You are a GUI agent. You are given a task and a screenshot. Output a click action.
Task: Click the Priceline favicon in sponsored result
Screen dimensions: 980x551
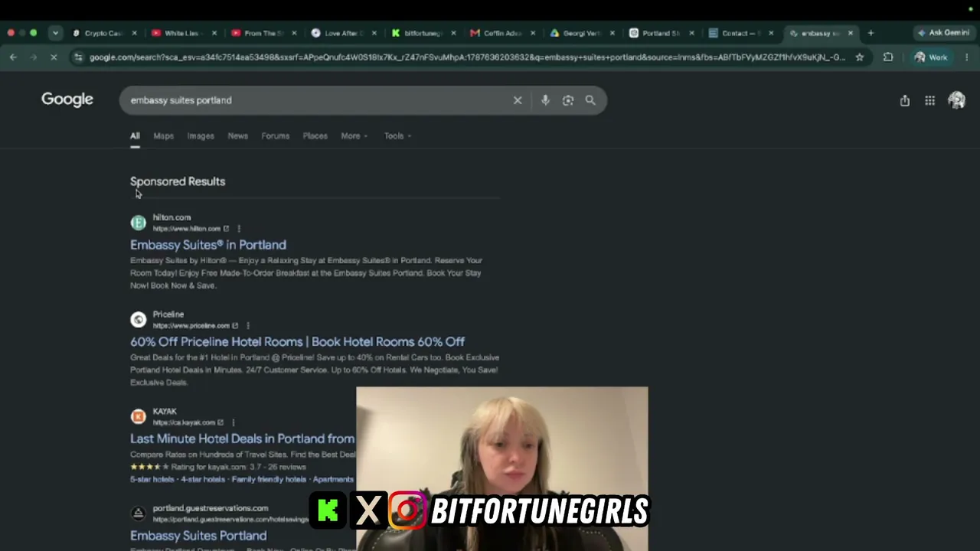click(138, 320)
